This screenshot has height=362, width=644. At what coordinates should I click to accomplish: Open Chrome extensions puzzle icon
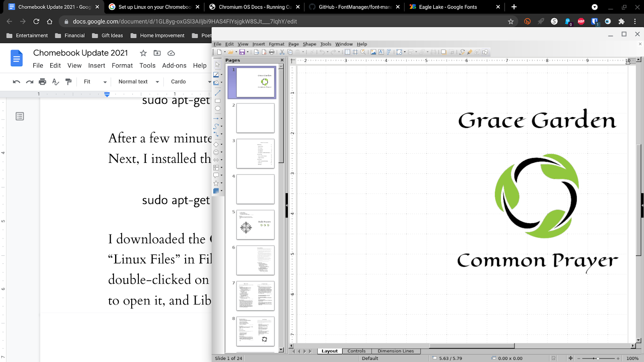(621, 21)
